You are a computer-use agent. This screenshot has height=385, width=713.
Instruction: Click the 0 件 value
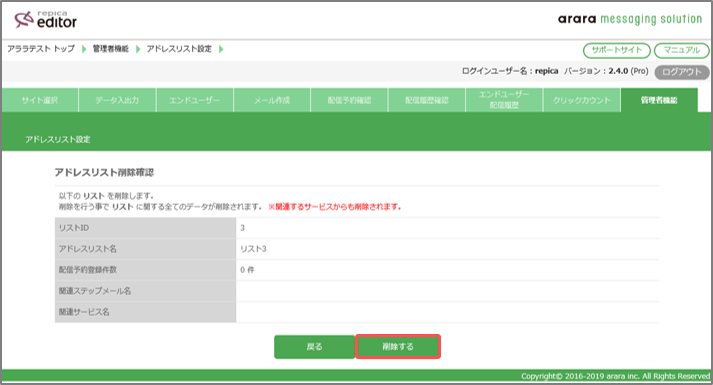click(x=247, y=270)
